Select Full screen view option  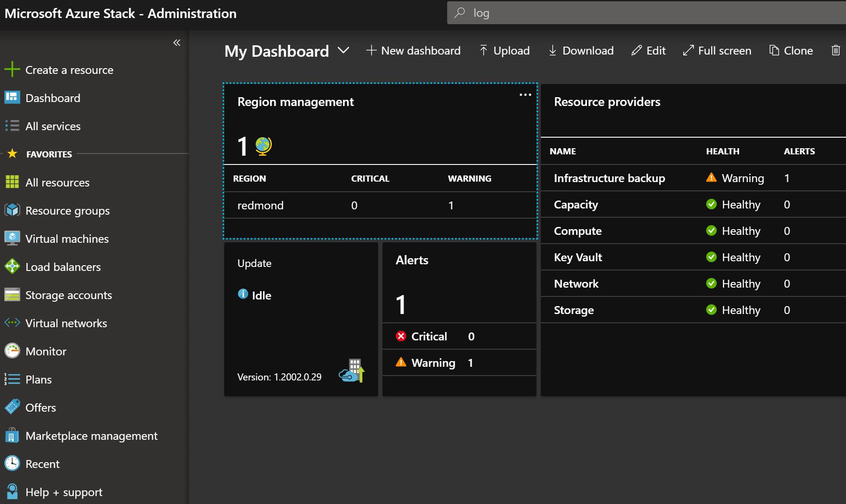[718, 51]
